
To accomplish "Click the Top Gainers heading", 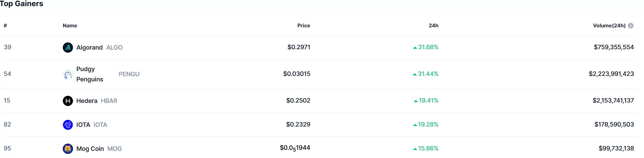I will [x=21, y=4].
